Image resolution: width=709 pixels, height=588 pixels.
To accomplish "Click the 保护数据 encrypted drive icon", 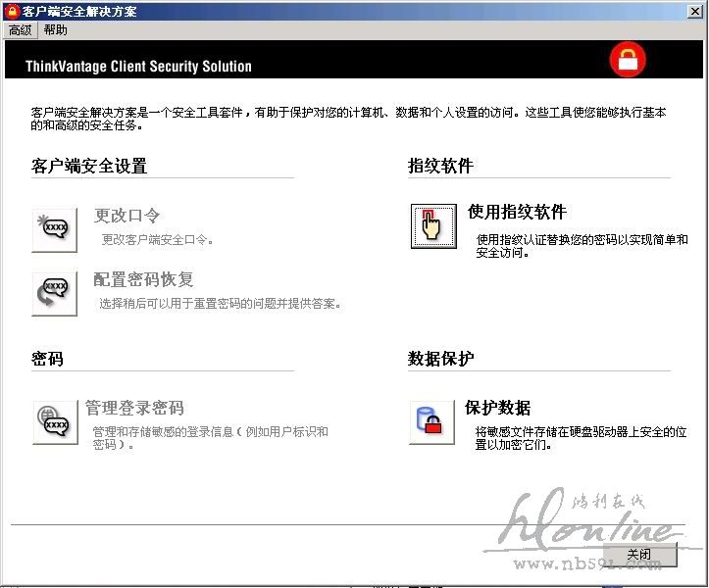I will 431,421.
